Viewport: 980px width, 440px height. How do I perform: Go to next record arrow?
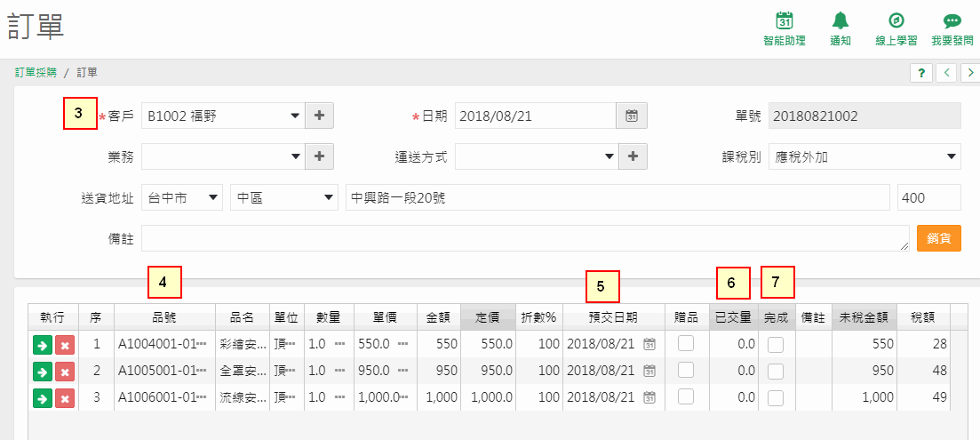click(970, 73)
